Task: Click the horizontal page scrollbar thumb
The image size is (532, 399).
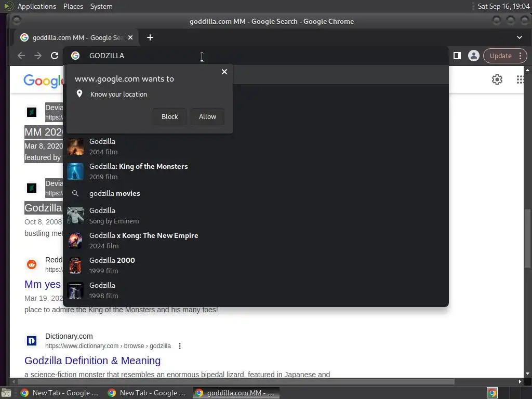Action: pyautogui.click(x=235, y=382)
